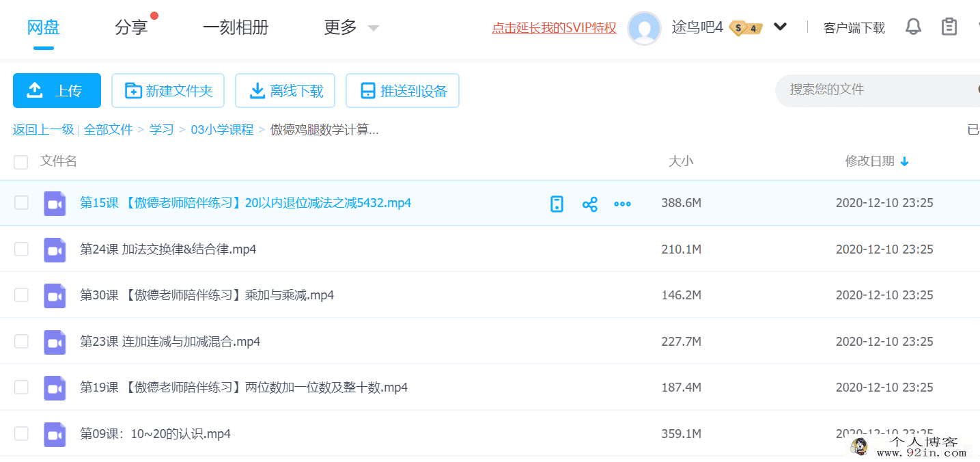980x462 pixels.
Task: Open the 分享 tab
Action: tap(131, 27)
